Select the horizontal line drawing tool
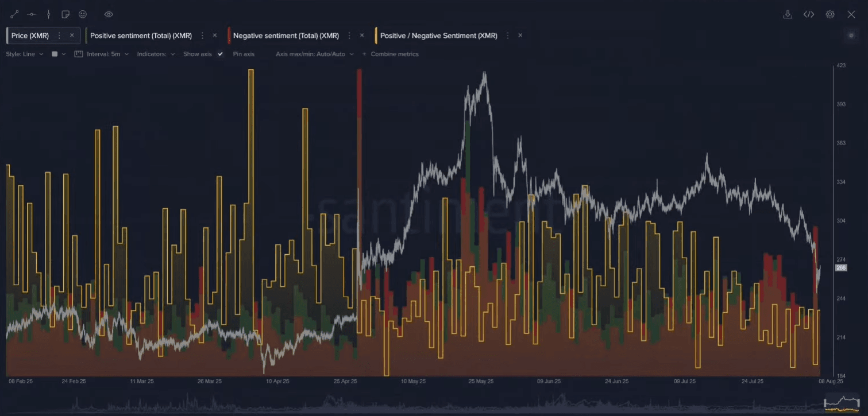Image resolution: width=868 pixels, height=416 pixels. 32,14
